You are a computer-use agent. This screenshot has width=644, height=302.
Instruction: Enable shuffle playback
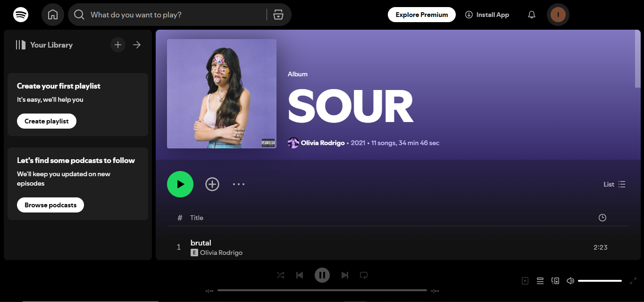pos(280,275)
